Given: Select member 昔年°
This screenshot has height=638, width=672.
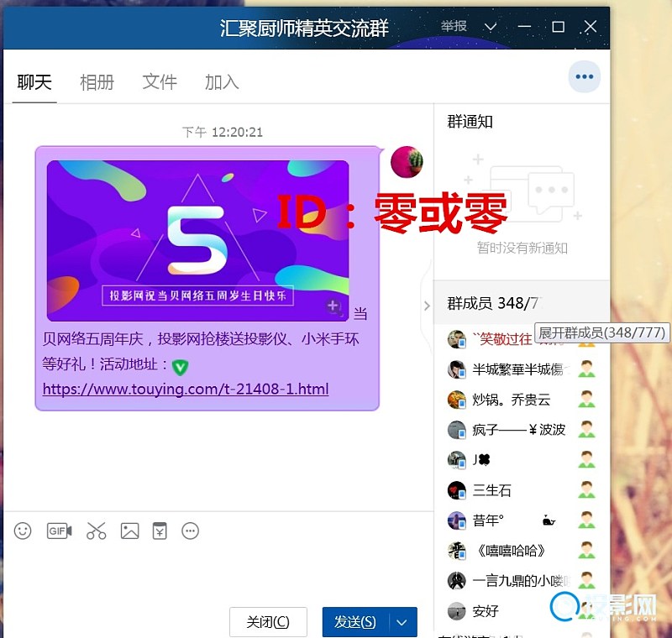Looking at the screenshot, I should (488, 520).
